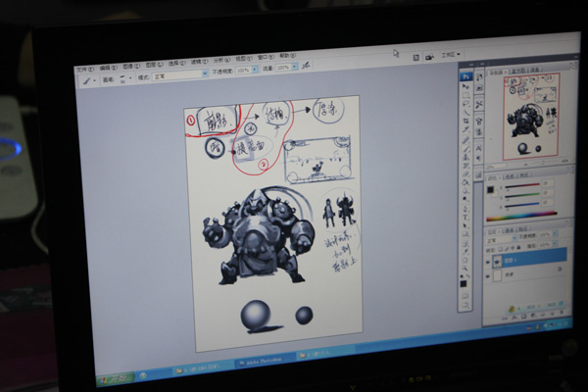
Task: Click the red R slider in Color panel
Action: [522, 185]
